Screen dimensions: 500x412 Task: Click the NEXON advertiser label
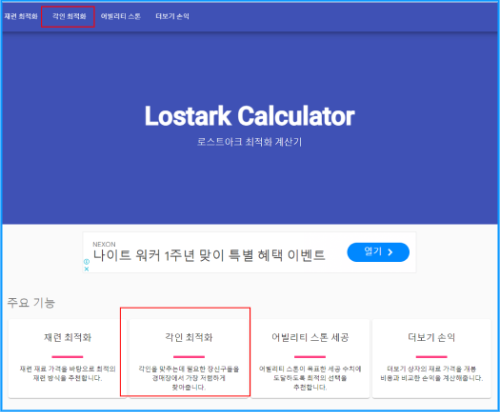pyautogui.click(x=104, y=244)
